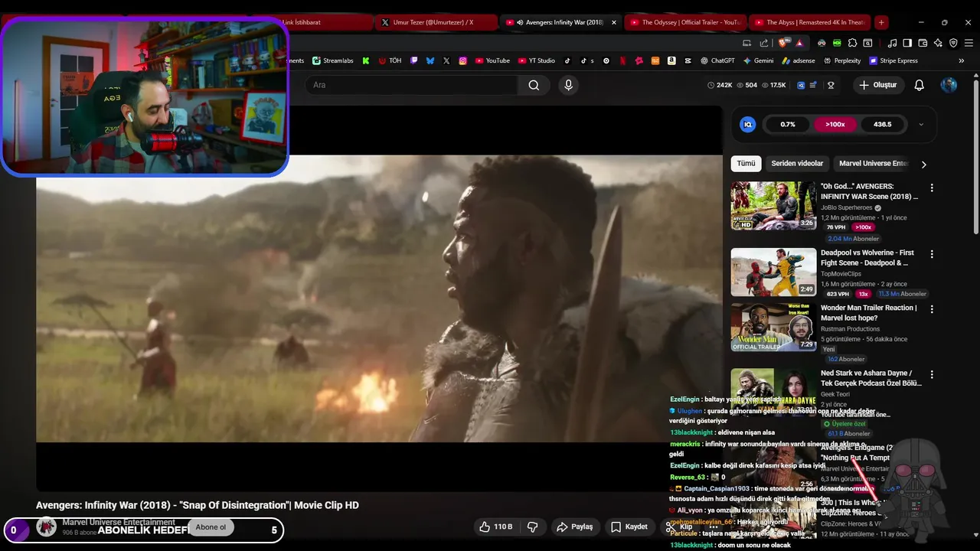Show more filter chips with right arrow
This screenshot has width=980, height=551.
(923, 164)
